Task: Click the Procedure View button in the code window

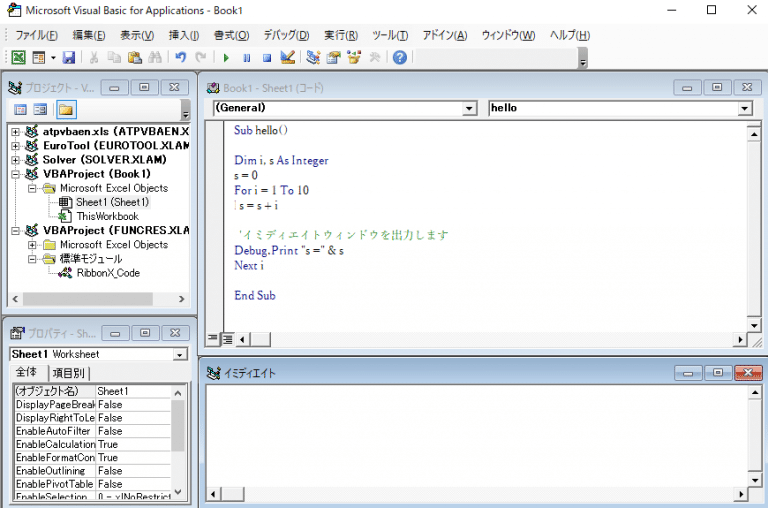Action: point(213,339)
